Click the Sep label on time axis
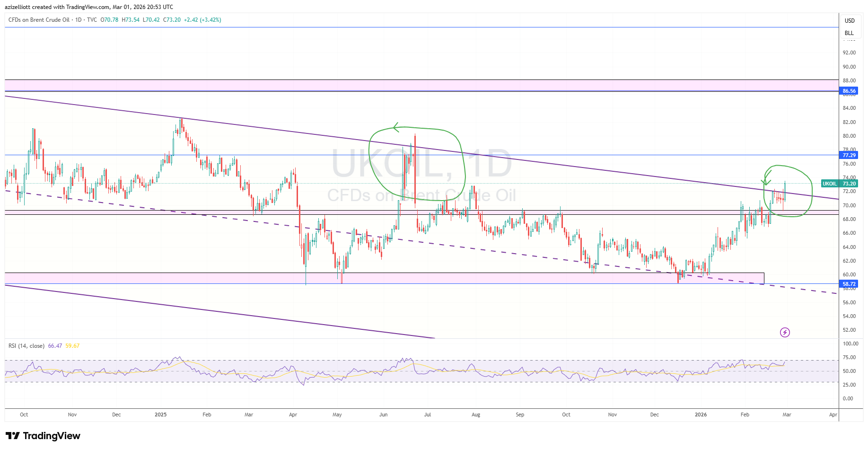 520,415
